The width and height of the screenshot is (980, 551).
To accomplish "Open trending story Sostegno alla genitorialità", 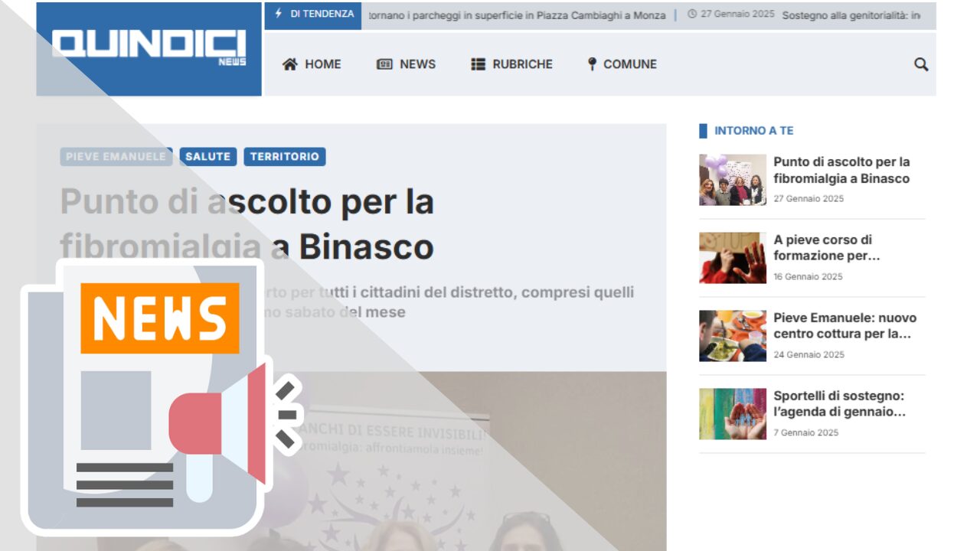I will pyautogui.click(x=851, y=15).
